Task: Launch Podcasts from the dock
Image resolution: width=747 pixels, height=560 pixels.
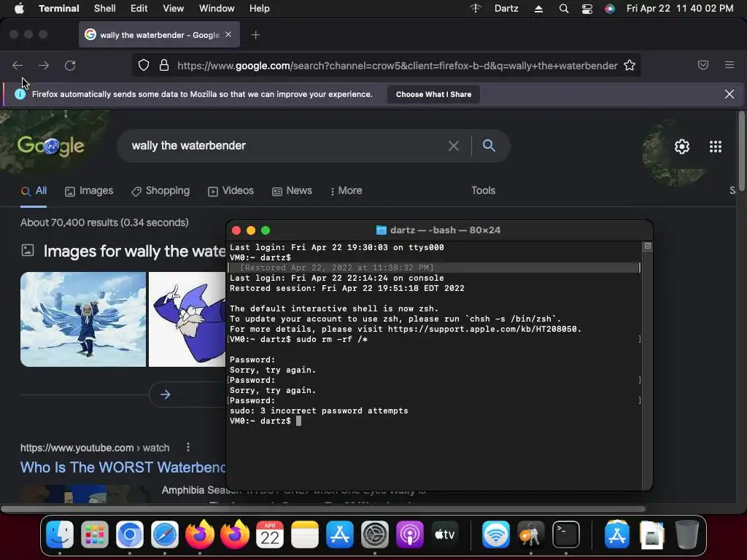Action: [x=410, y=534]
